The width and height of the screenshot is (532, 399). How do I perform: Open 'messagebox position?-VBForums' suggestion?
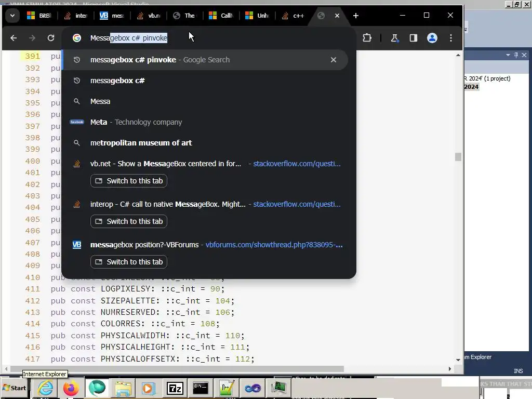click(x=205, y=245)
